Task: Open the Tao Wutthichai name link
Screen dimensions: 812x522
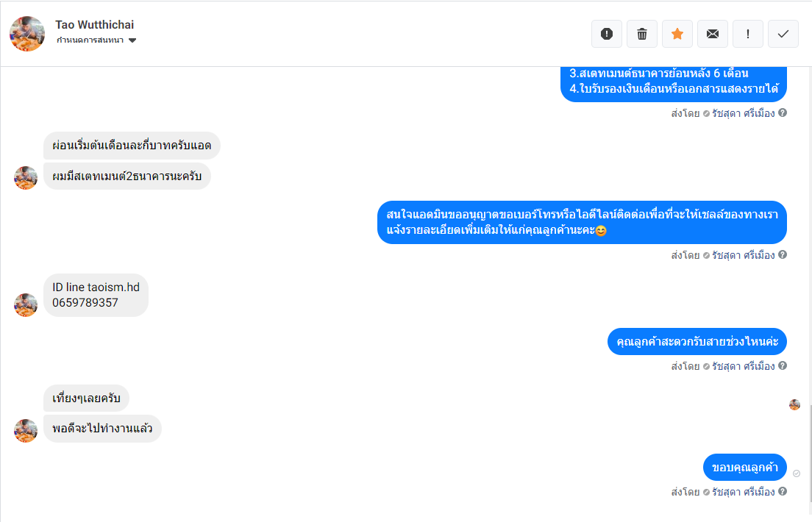Action: click(x=95, y=25)
